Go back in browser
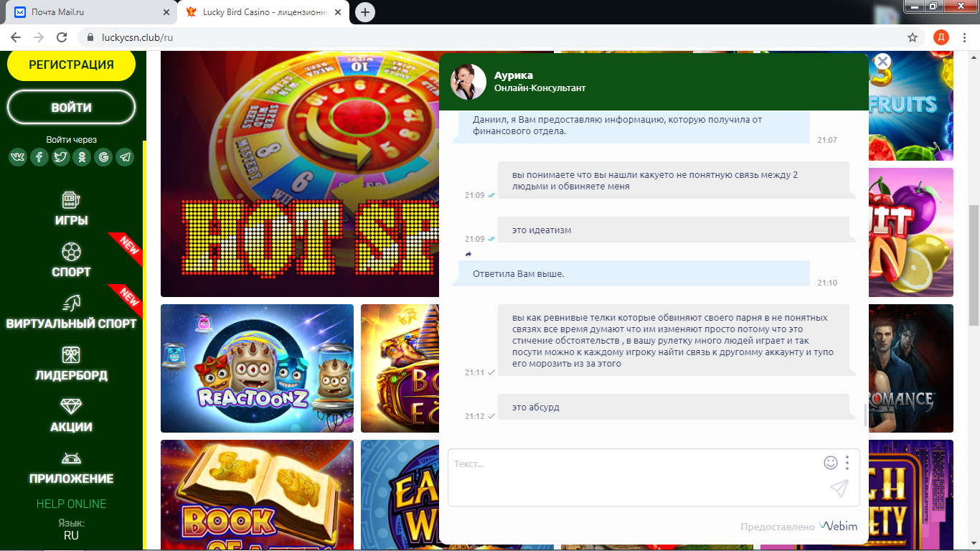The image size is (980, 551). point(16,37)
